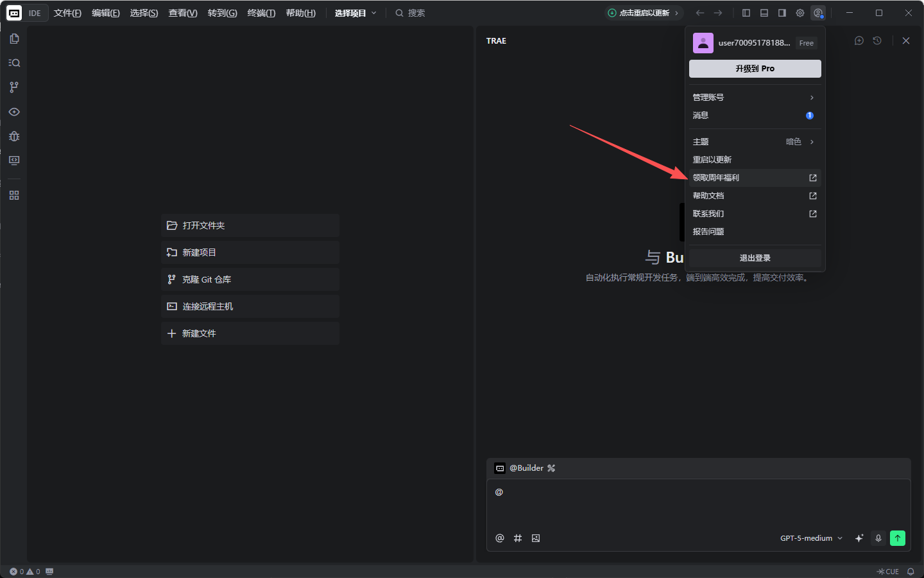Toggle the left primary sidebar layout
Image resolution: width=924 pixels, height=578 pixels.
(x=746, y=13)
